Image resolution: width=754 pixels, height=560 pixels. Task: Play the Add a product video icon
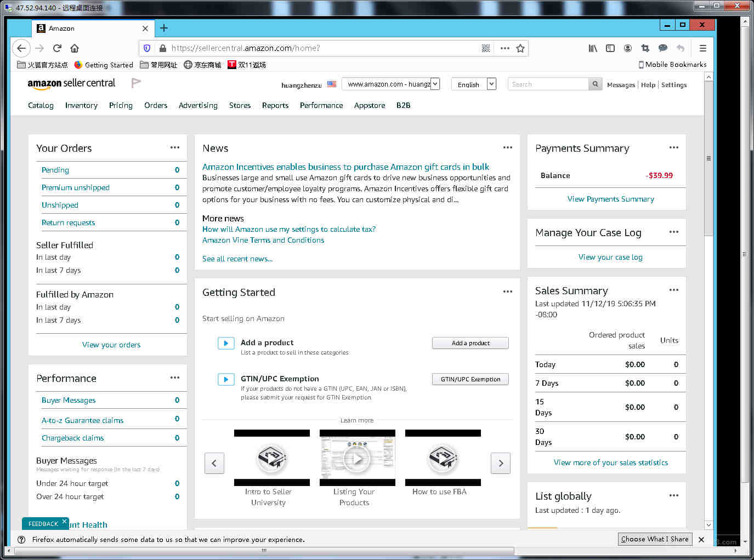point(226,343)
